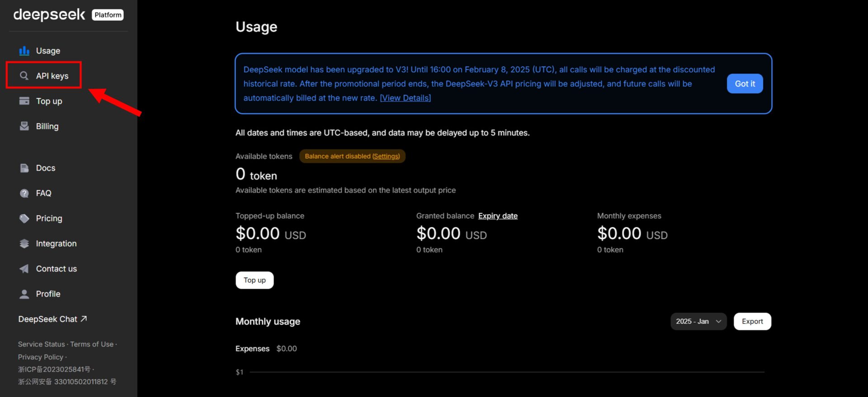Screen dimensions: 868x397
Task: Click the Expiry date link
Action: click(x=498, y=216)
